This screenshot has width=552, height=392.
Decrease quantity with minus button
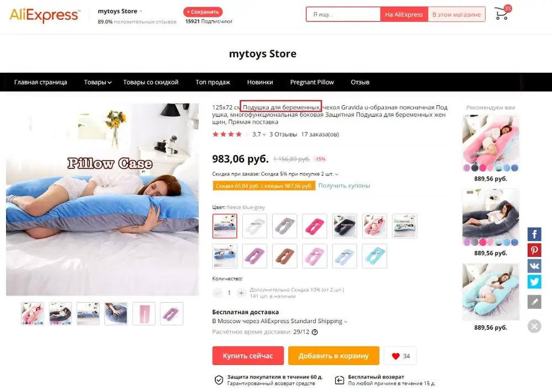(x=217, y=293)
